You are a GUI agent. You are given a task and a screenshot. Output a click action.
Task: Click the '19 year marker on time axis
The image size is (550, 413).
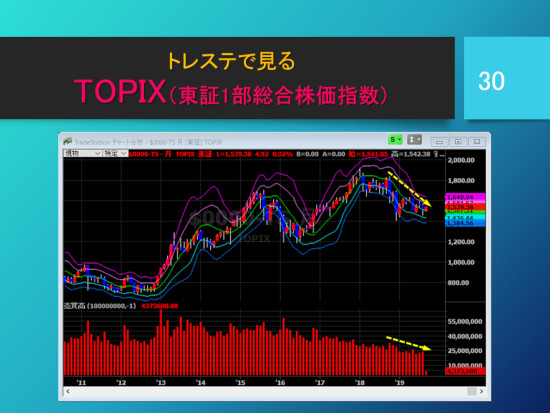400,382
